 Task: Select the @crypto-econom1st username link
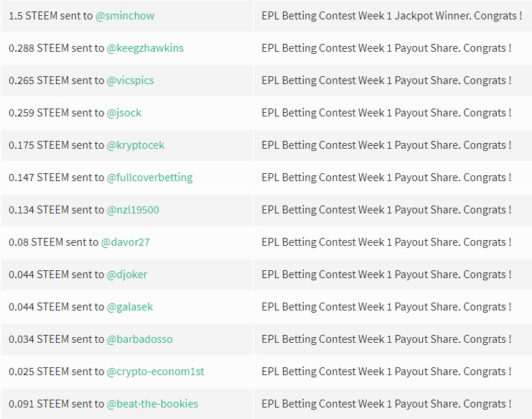(x=155, y=371)
